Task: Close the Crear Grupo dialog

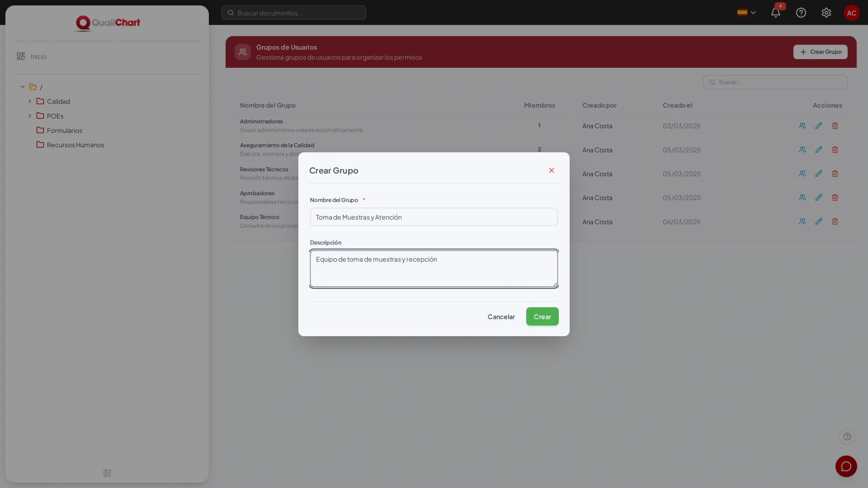Action: (551, 170)
